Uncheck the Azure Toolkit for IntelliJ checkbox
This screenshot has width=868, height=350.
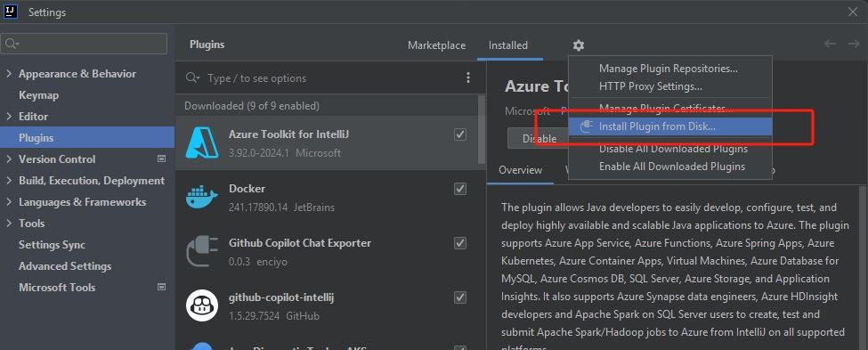pyautogui.click(x=460, y=134)
